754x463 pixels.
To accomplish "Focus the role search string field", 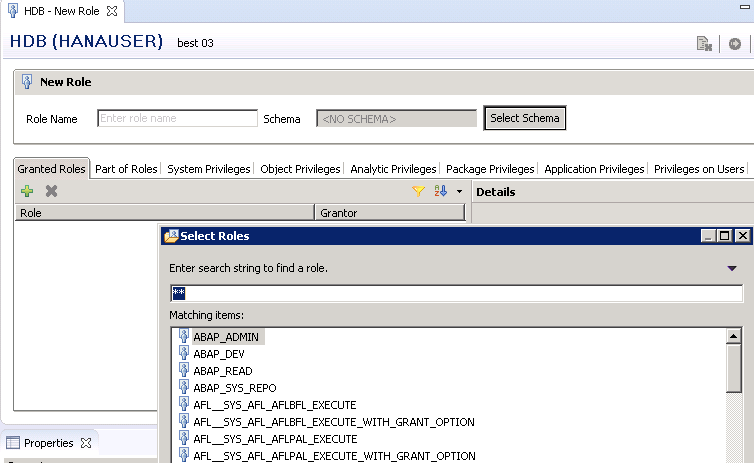I will (x=456, y=293).
